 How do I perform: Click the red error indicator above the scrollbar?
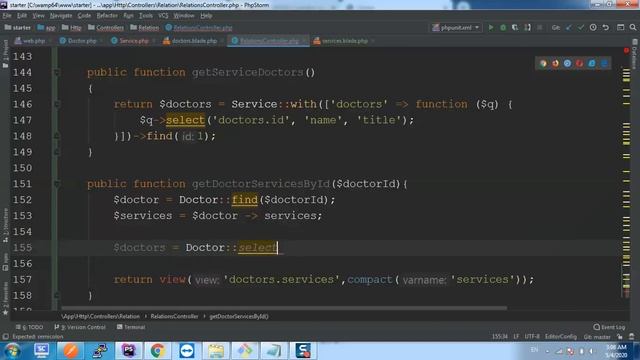(626, 51)
